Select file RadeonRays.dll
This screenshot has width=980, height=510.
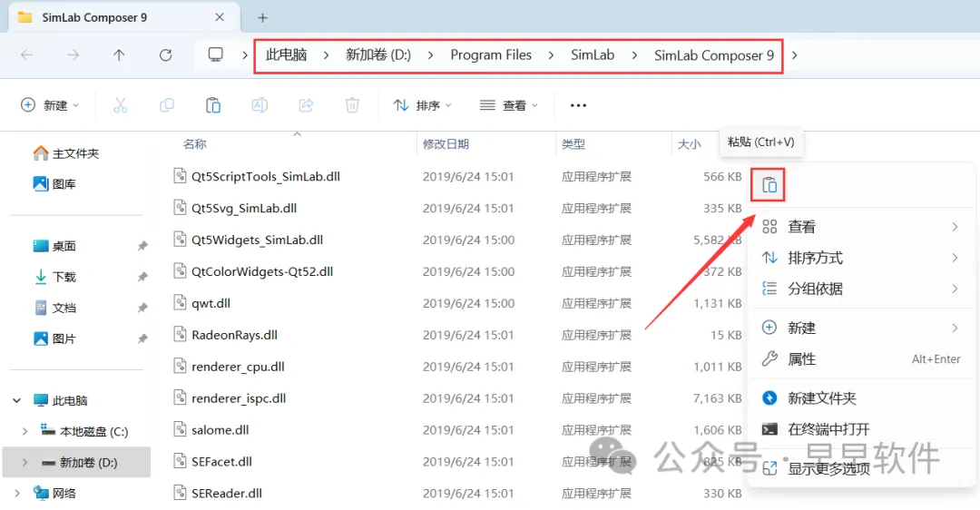click(x=234, y=335)
